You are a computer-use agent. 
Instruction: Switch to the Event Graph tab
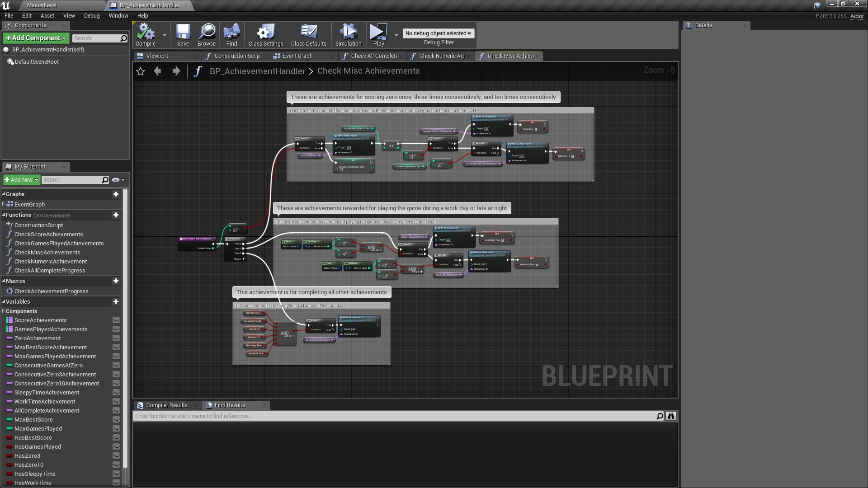[297, 56]
